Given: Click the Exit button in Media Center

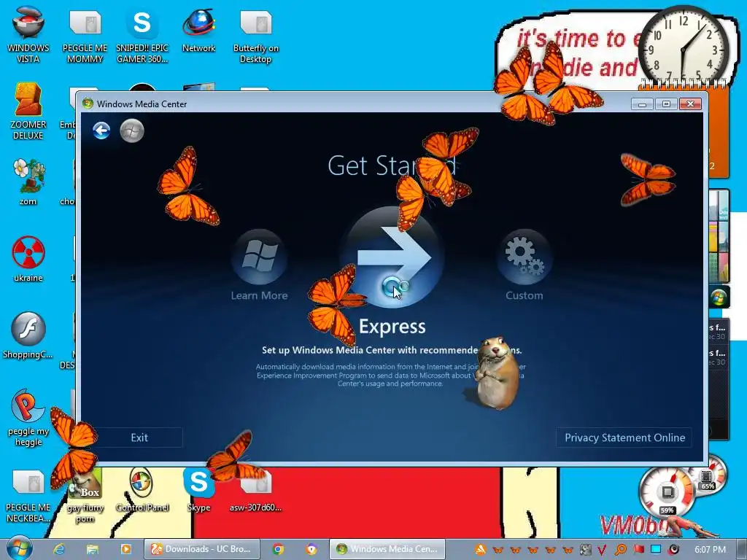Looking at the screenshot, I should 139,437.
